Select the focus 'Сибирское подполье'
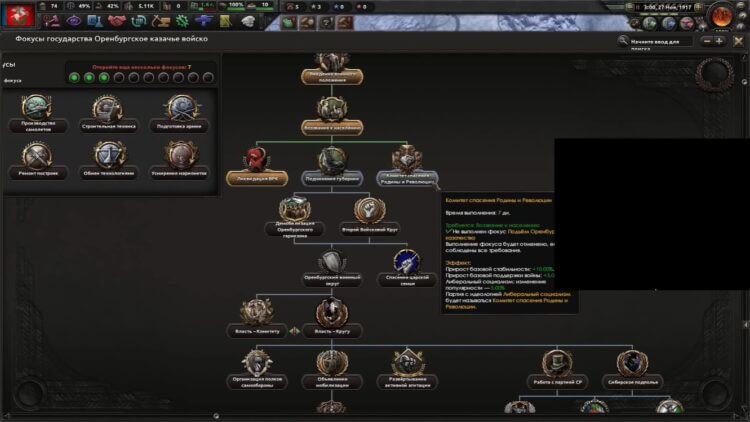This screenshot has width=750, height=422. pyautogui.click(x=632, y=370)
